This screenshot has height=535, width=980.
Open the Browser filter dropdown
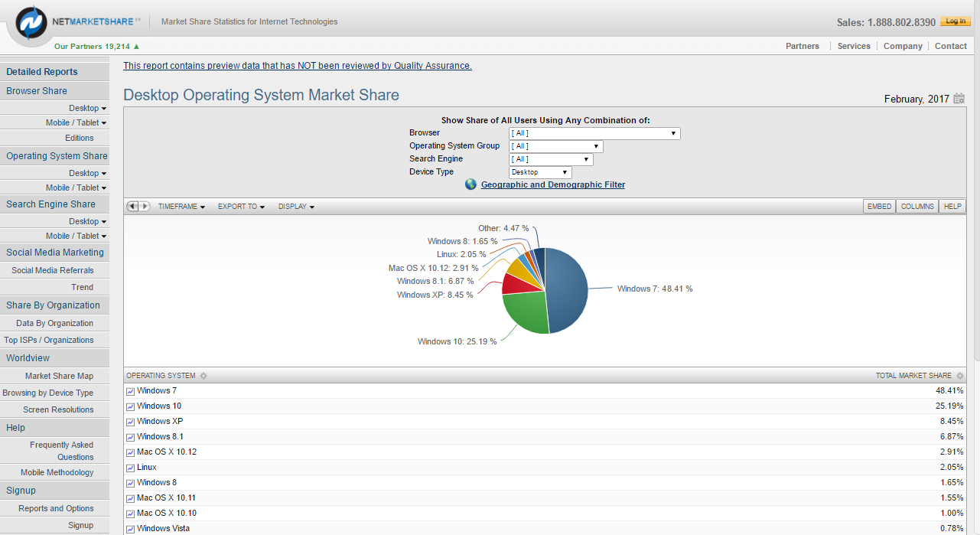594,133
